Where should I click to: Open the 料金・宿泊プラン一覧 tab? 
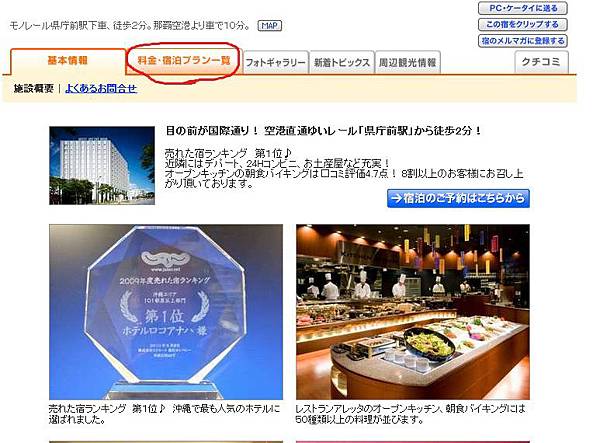tap(184, 60)
